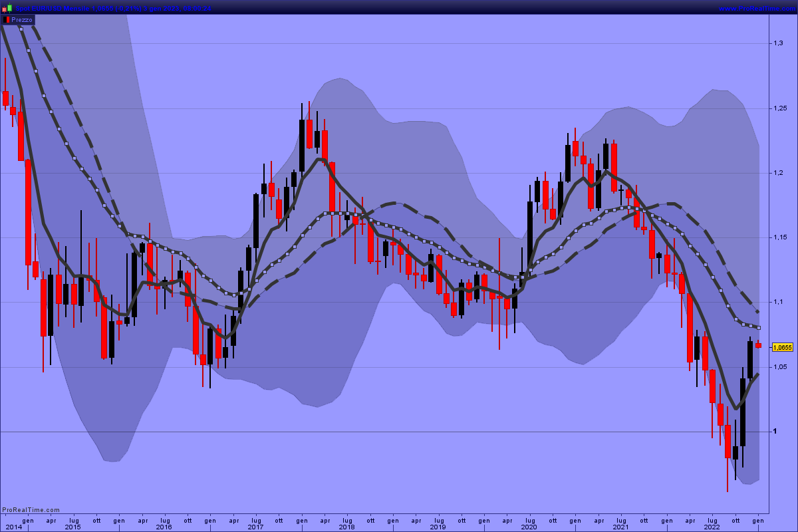Open the www.ProRealTime.com link
The image size is (798, 532).
pos(757,8)
